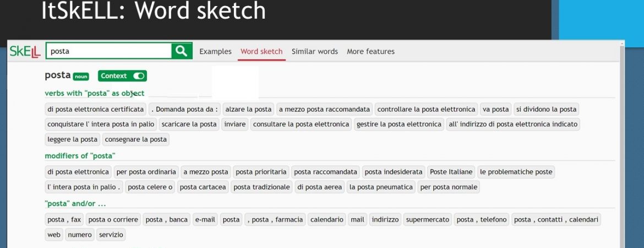The width and height of the screenshot is (644, 248).
Task: Click the green search magnifier button
Action: 181,51
